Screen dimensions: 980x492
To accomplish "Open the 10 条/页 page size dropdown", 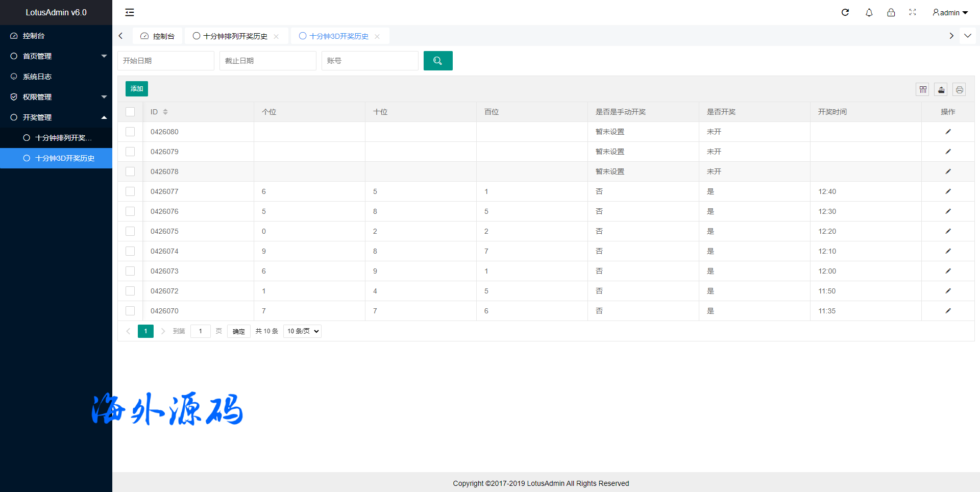I will (303, 331).
